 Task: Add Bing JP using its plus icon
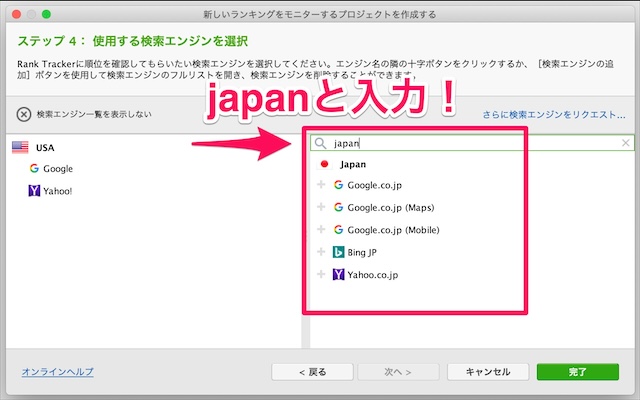point(321,252)
